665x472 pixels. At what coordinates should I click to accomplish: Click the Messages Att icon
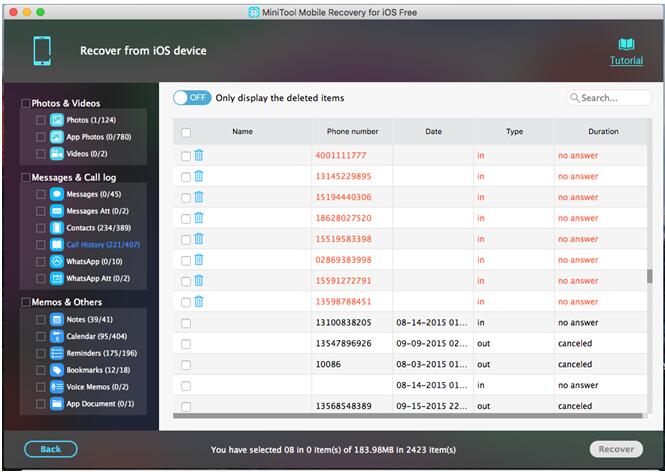point(56,211)
